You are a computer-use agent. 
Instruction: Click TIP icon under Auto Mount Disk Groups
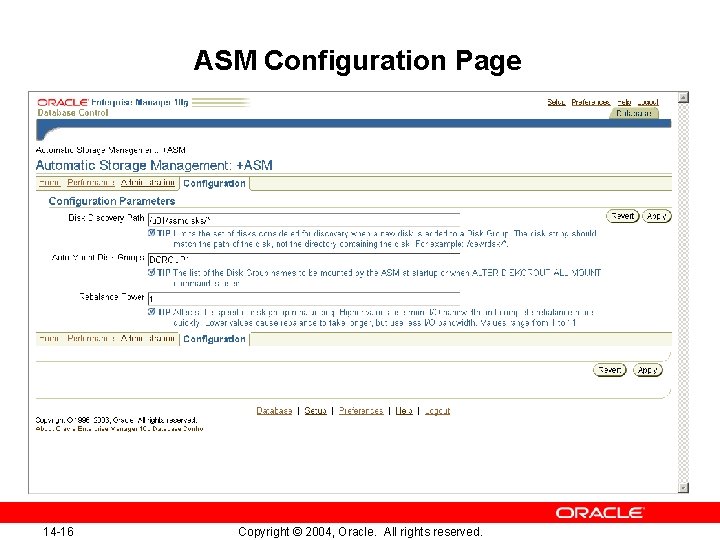point(152,272)
